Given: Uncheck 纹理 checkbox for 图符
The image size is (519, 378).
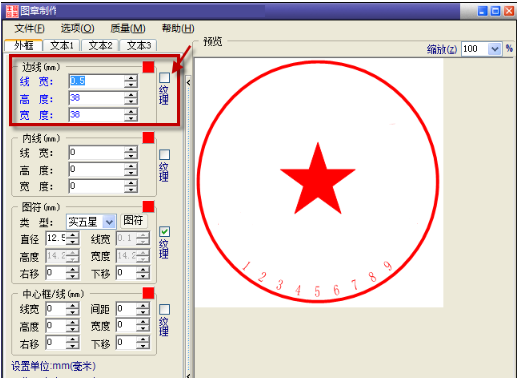Looking at the screenshot, I should point(164,232).
